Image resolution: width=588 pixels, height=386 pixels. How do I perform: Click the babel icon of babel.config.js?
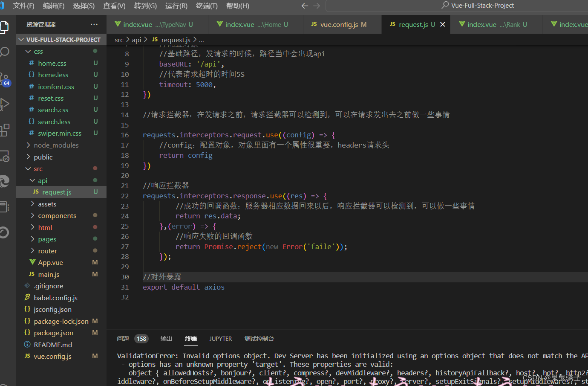27,297
